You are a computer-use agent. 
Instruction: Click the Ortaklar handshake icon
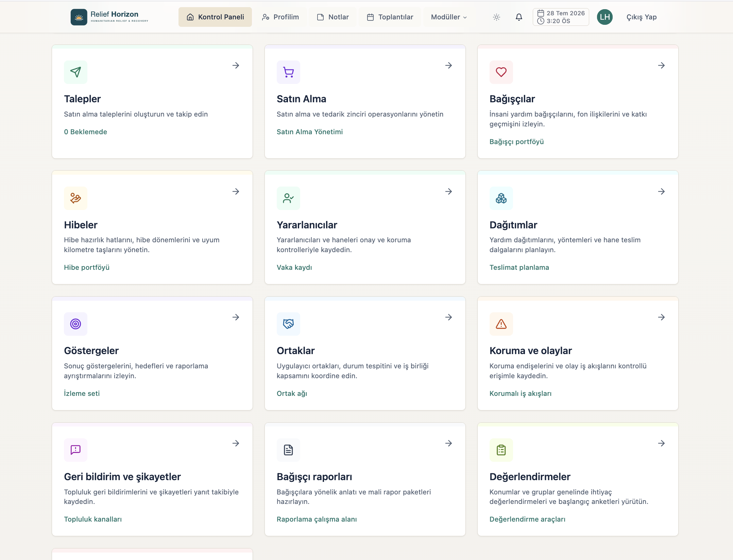point(288,324)
